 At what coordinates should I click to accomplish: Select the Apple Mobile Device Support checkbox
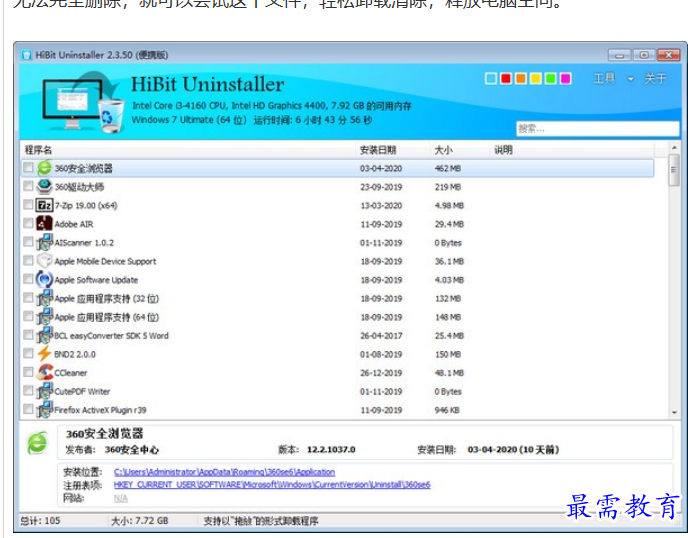29,261
